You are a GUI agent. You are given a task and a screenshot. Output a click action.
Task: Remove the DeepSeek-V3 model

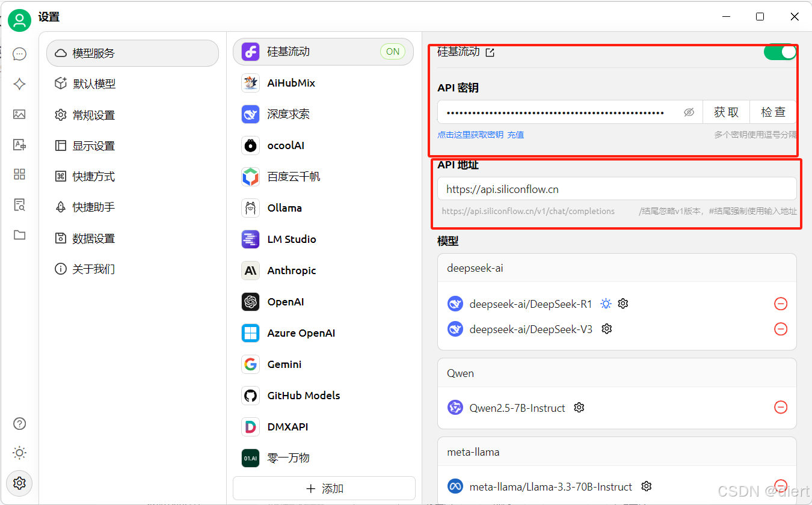pos(781,329)
